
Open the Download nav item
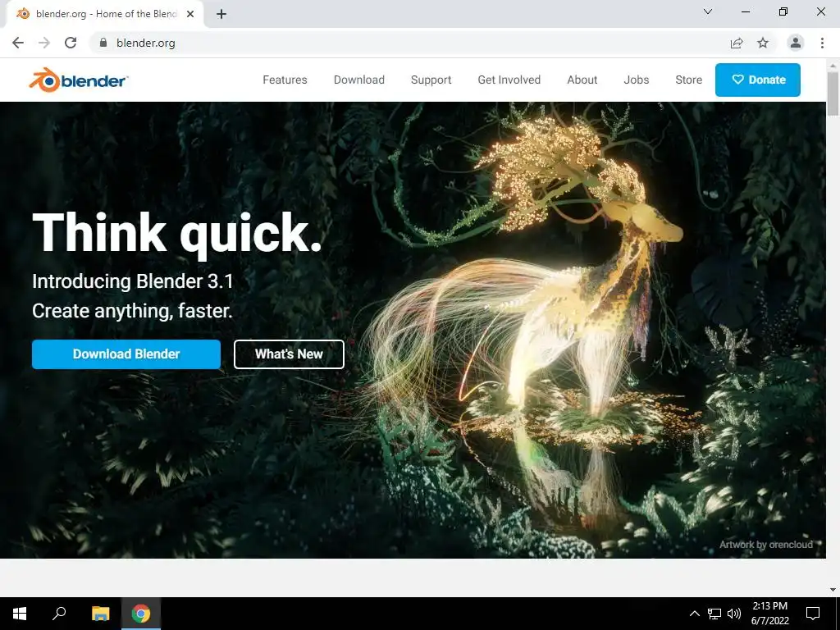[359, 80]
